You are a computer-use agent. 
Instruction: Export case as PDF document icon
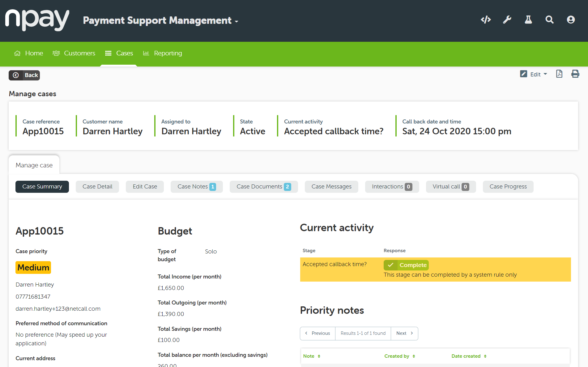pyautogui.click(x=559, y=74)
